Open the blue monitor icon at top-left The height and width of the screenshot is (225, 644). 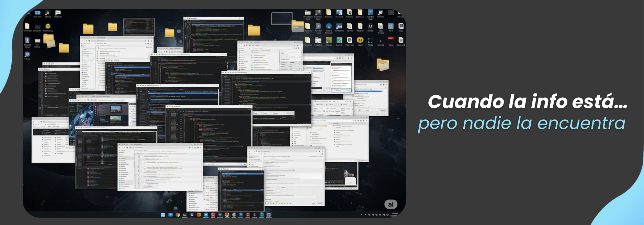37,13
